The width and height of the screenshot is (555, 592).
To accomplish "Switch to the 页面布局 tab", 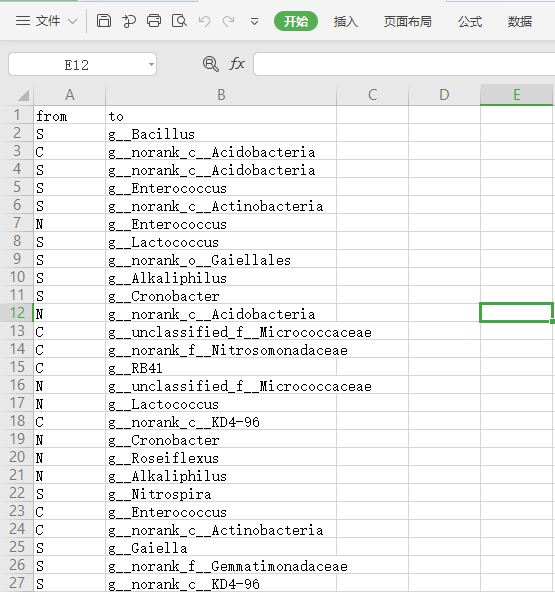I will (x=408, y=22).
